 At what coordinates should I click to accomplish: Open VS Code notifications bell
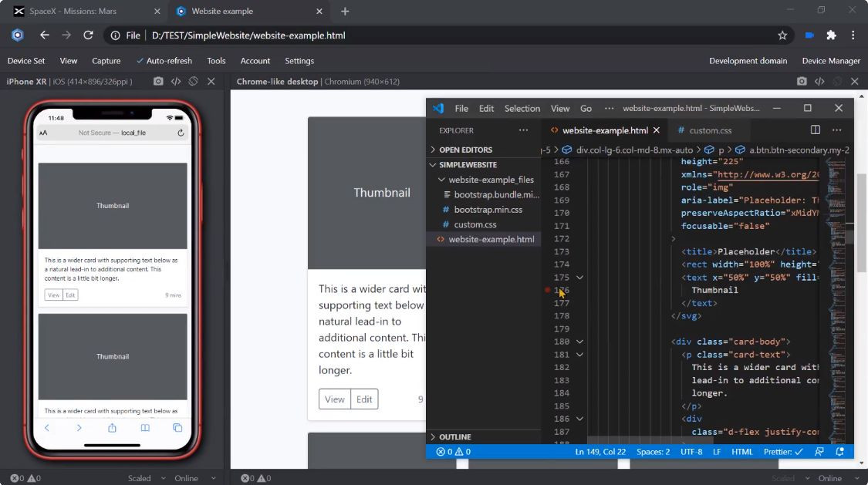point(839,452)
